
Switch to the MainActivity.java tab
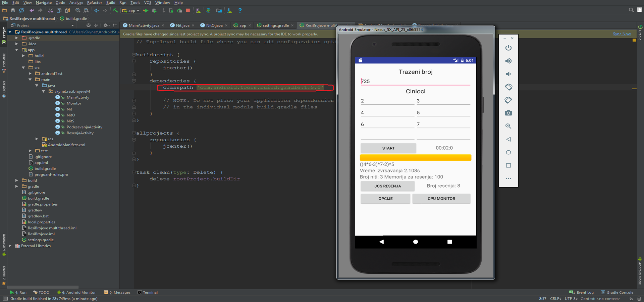coord(144,26)
